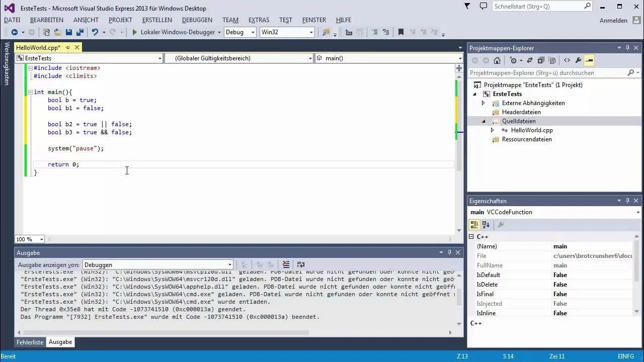
Task: Click the notifications filter funnel icon
Action: tap(467, 7)
